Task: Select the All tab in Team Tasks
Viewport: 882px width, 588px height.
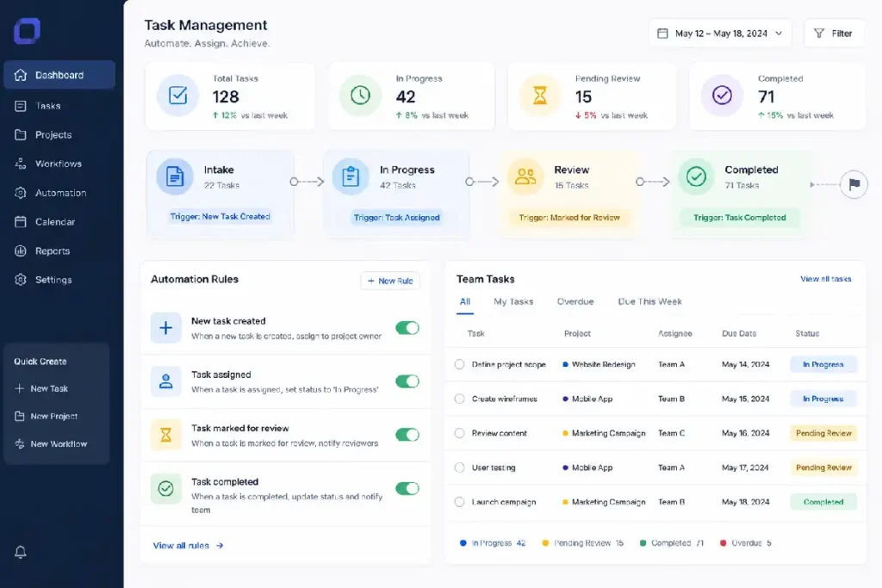Action: tap(464, 302)
